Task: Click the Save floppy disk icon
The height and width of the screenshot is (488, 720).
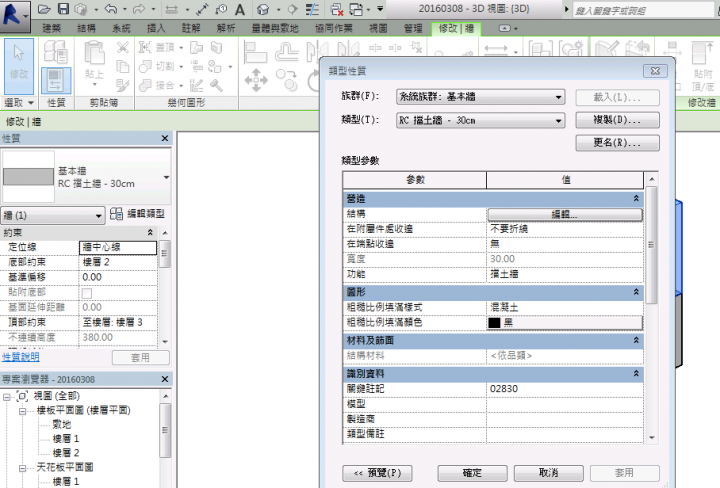Action: point(63,9)
